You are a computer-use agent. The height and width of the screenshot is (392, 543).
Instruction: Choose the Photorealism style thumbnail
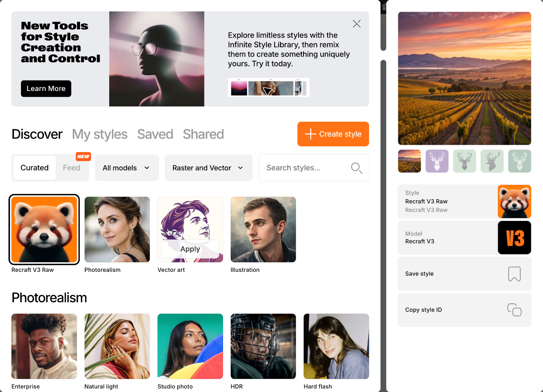click(117, 229)
